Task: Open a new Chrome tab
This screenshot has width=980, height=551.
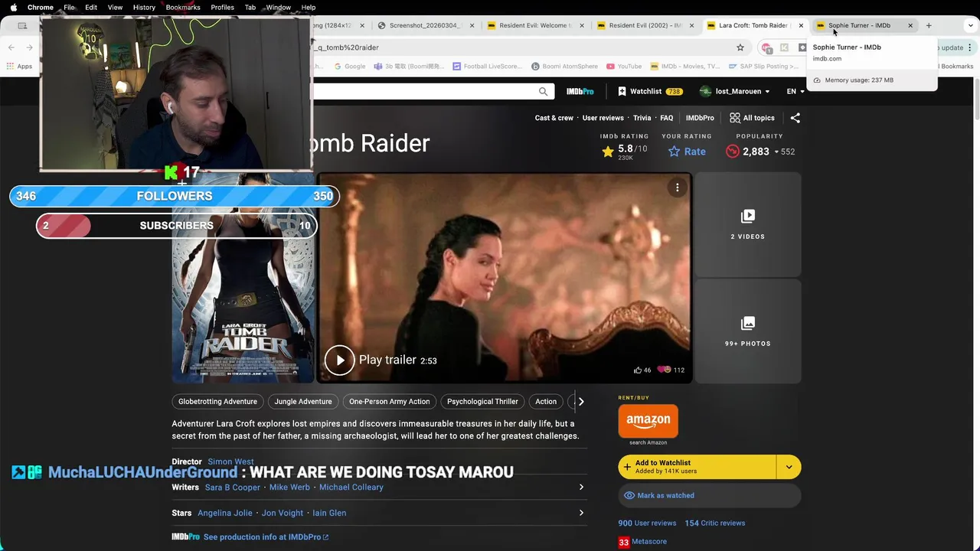Action: [x=929, y=25]
